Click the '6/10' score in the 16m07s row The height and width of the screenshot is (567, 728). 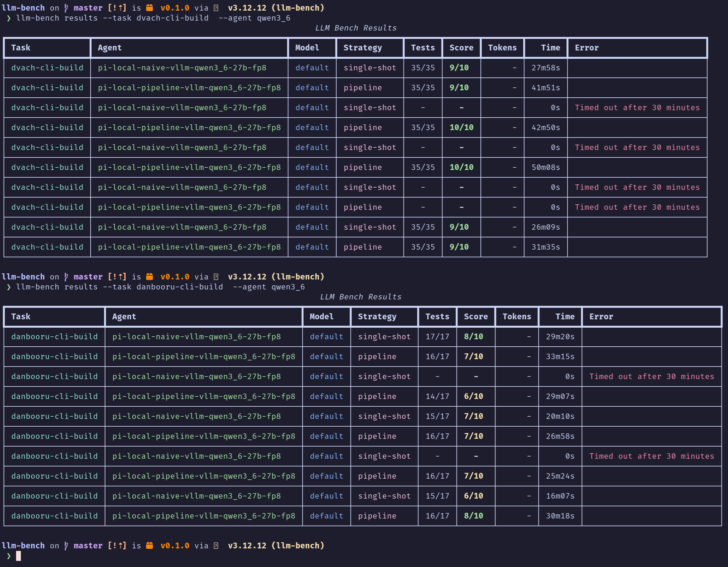[473, 496]
